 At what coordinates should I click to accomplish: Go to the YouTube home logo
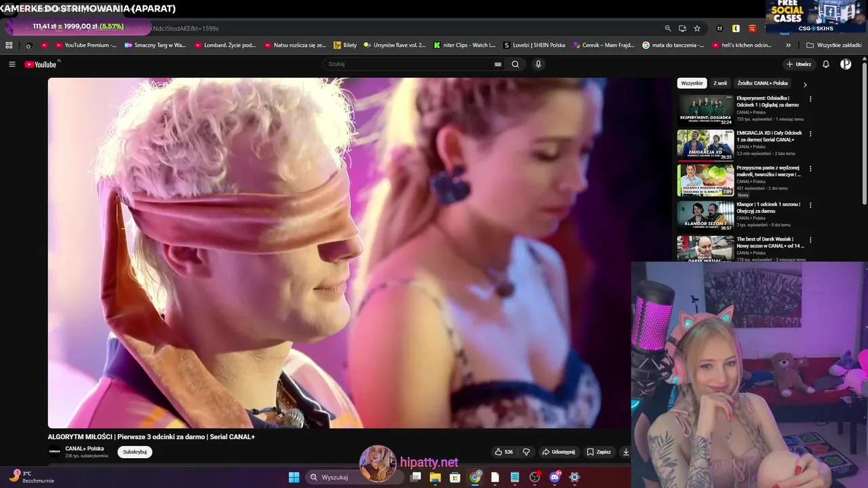click(x=42, y=64)
